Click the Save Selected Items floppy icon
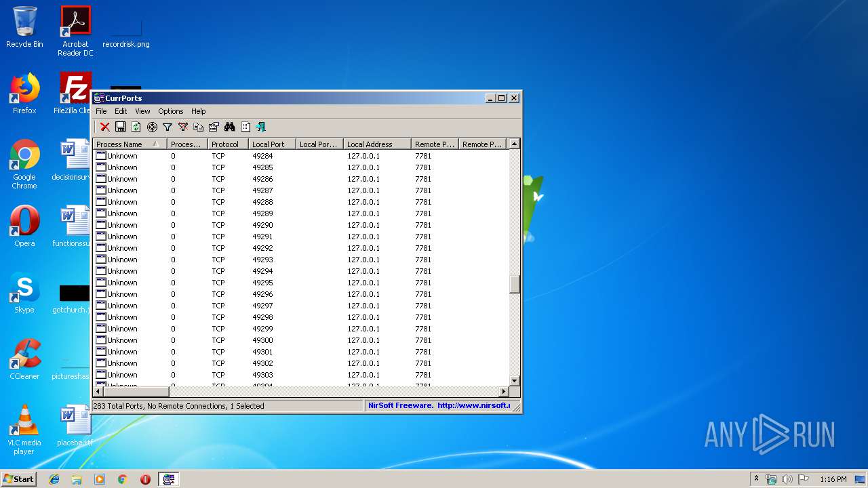The image size is (868, 488). (x=121, y=127)
